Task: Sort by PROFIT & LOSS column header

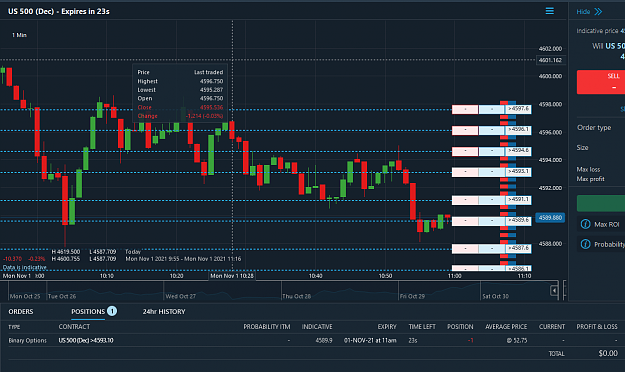Action: (x=597, y=327)
